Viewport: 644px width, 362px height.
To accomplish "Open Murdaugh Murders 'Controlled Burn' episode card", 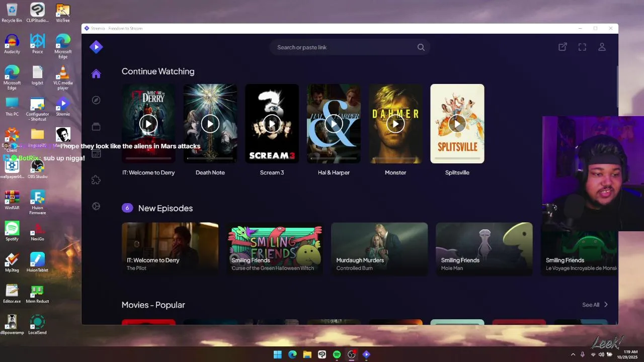I will 379,249.
